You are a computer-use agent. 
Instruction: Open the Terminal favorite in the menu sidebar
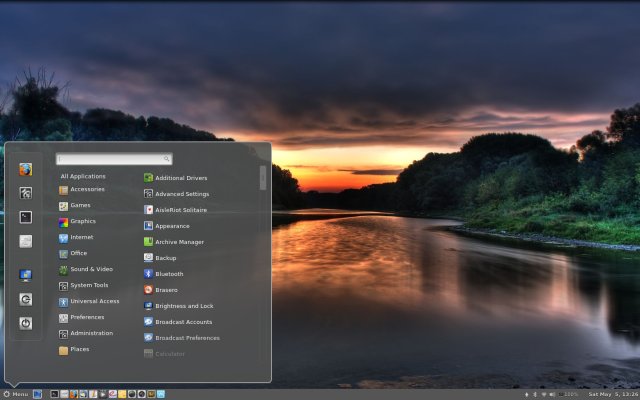click(x=26, y=217)
